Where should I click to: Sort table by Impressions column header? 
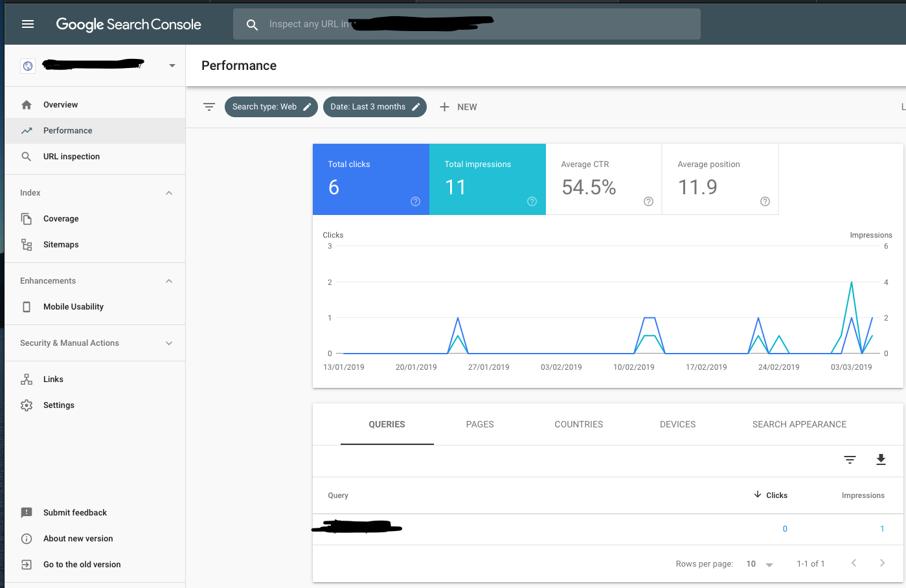[x=863, y=495]
